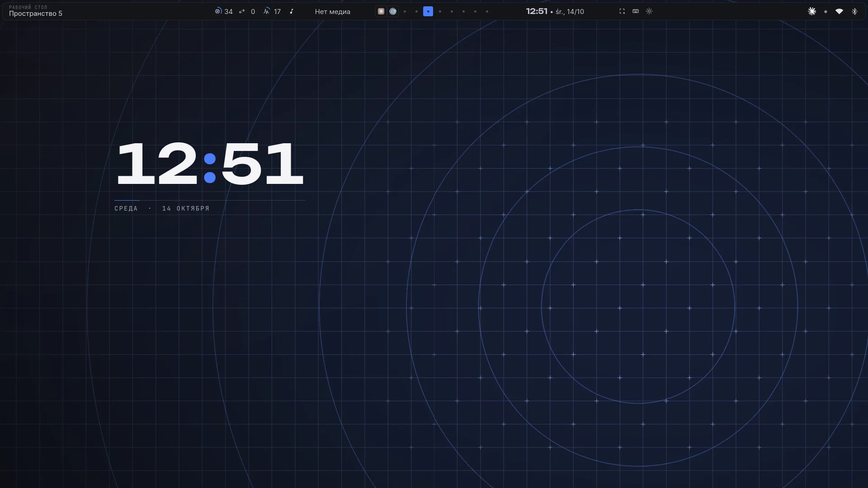Click the waveform activity icon beside 17
The width and height of the screenshot is (868, 488).
(x=266, y=11)
